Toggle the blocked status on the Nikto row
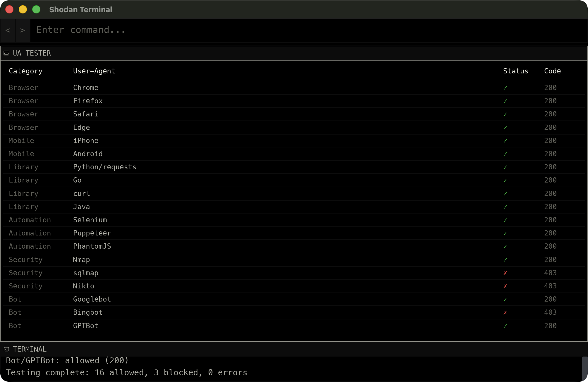Viewport: 588px width, 382px height. click(505, 286)
